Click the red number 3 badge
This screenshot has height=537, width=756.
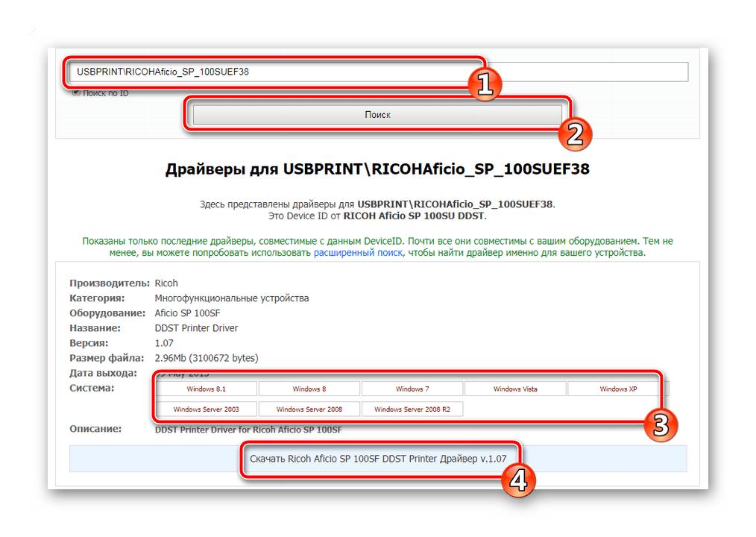(x=660, y=425)
